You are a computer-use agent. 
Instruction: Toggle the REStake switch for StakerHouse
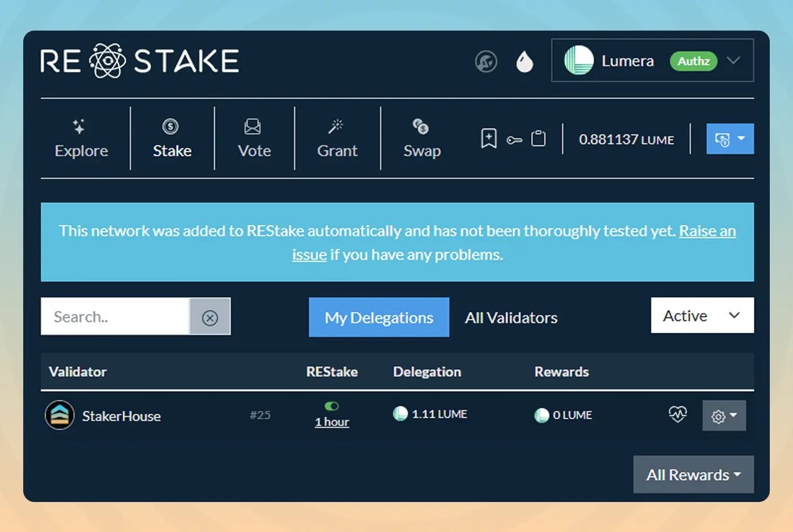332,406
